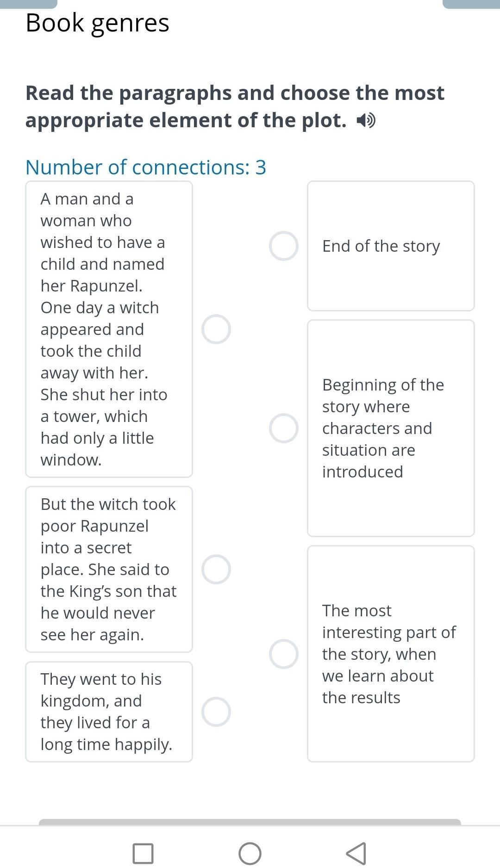The image size is (500, 868).
Task: Tap 'Beginning of the story' answer card
Action: 391,428
